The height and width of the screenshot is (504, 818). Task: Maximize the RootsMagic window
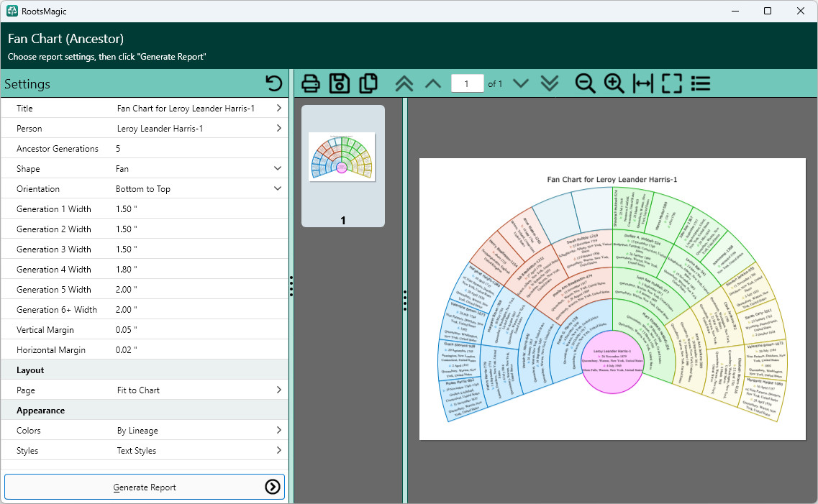[x=768, y=11]
